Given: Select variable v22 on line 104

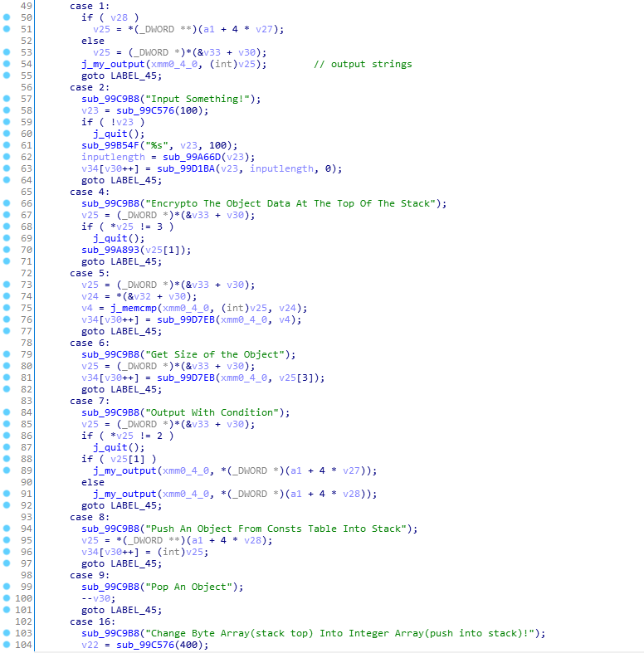Looking at the screenshot, I should coord(90,645).
